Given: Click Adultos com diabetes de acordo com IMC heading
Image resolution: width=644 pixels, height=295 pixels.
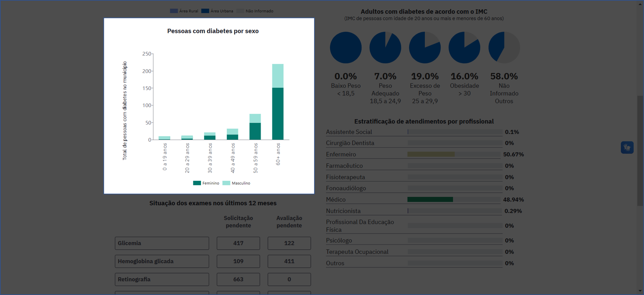Looking at the screenshot, I should 424,12.
